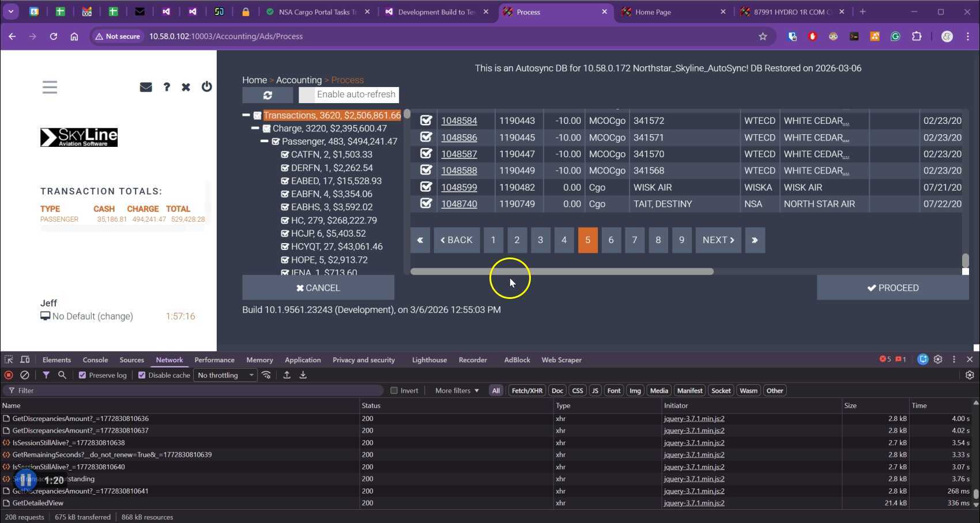
Task: Open the hamburger sidebar menu
Action: [x=50, y=87]
